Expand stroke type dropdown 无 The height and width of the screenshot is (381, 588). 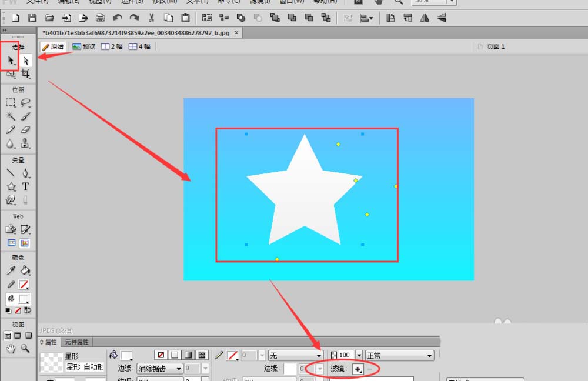[x=296, y=355]
